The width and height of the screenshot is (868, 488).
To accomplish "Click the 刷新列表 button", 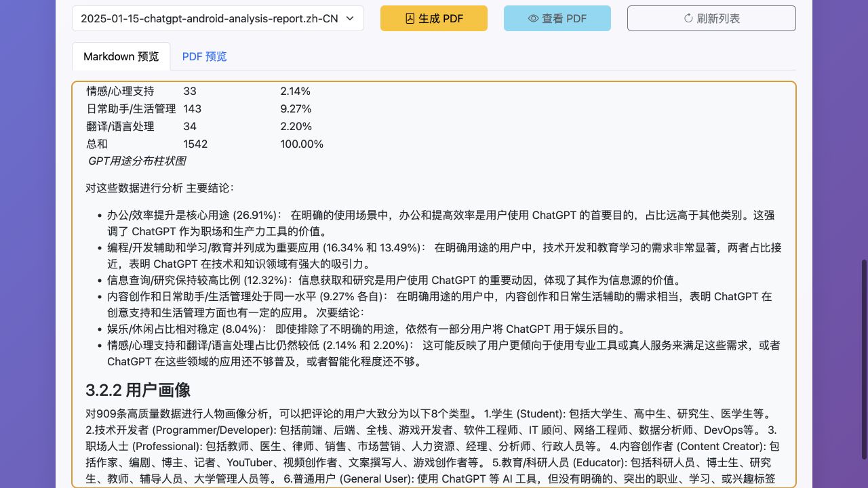I will (711, 18).
